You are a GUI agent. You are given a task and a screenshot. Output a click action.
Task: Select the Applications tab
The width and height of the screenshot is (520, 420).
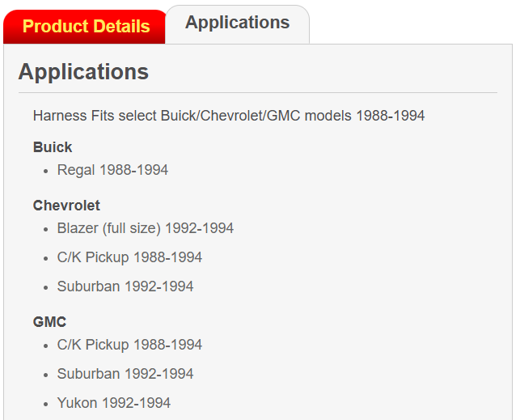[238, 24]
